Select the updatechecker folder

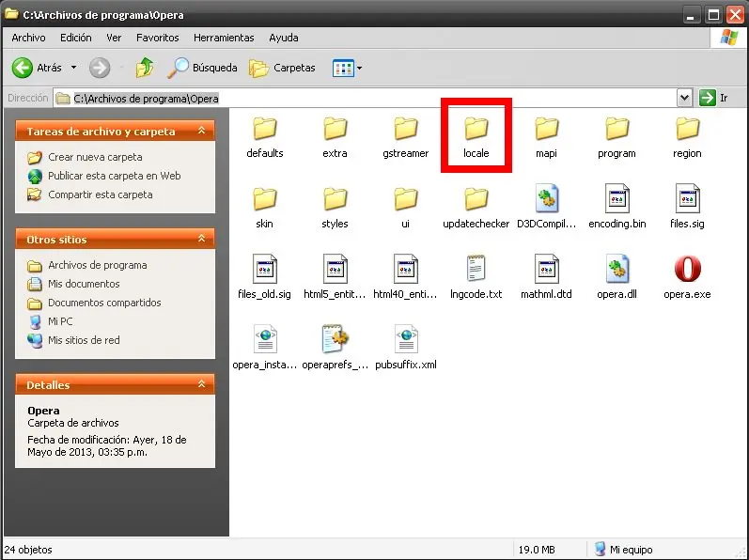476,208
